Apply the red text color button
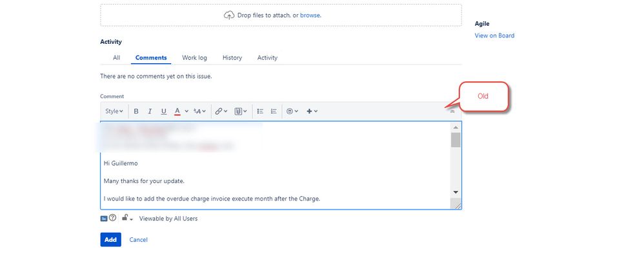The image size is (644, 256). click(x=177, y=111)
